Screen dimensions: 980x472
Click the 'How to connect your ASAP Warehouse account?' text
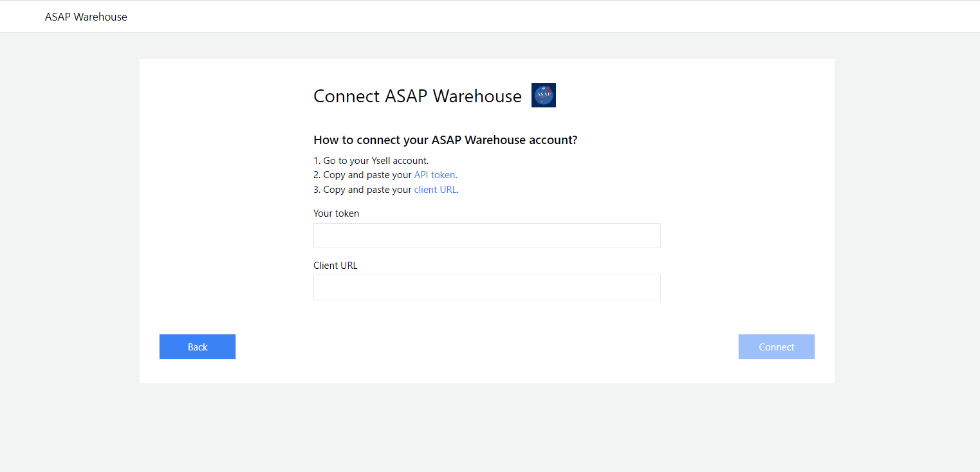point(445,140)
